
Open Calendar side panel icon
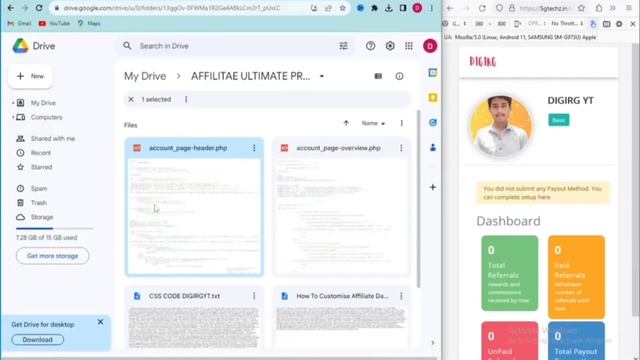[433, 73]
